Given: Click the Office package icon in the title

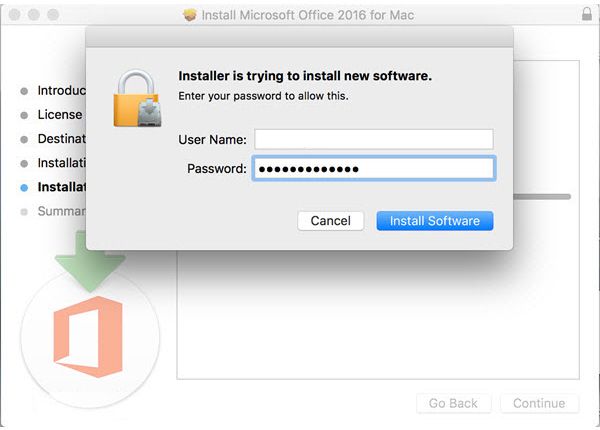Looking at the screenshot, I should (x=190, y=15).
